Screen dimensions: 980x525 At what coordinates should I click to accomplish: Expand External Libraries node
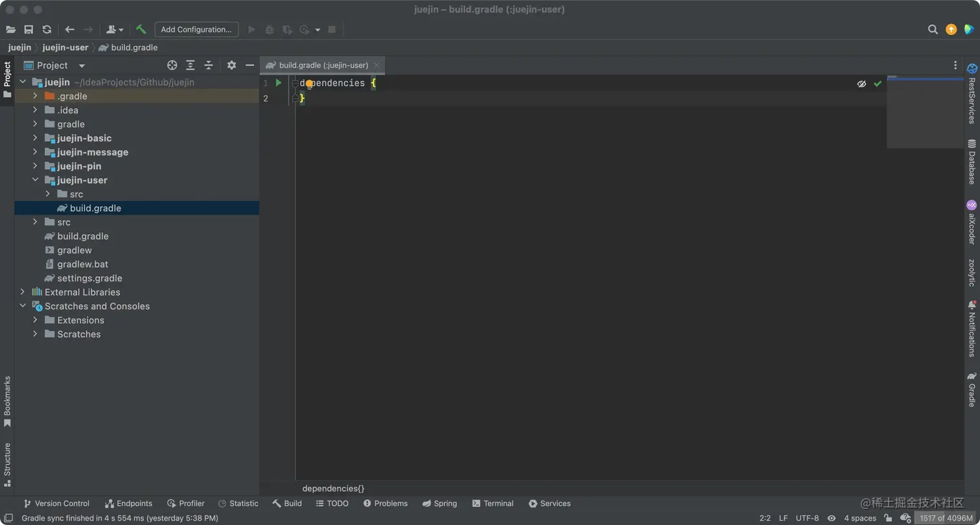(x=23, y=292)
